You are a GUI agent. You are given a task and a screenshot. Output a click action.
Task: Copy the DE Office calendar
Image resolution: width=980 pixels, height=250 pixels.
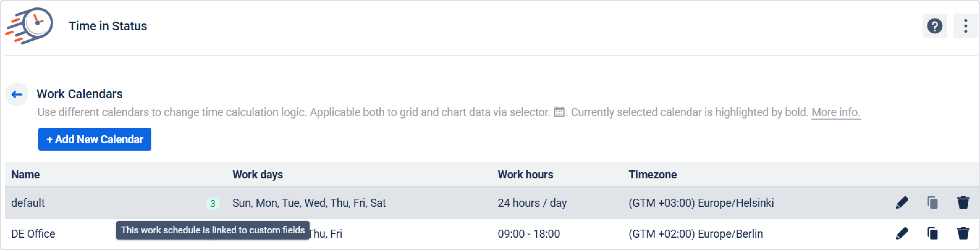[932, 233]
